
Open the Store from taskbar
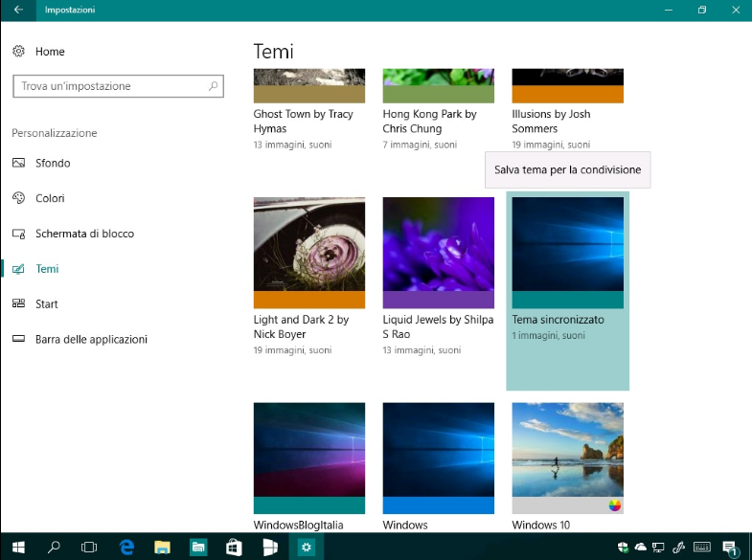(x=234, y=547)
